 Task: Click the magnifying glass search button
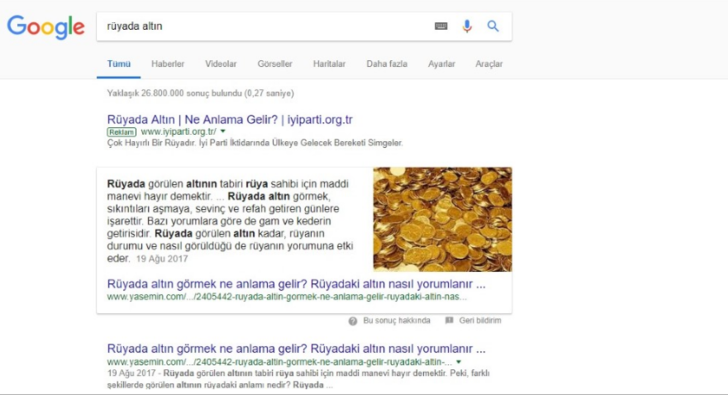pyautogui.click(x=493, y=26)
